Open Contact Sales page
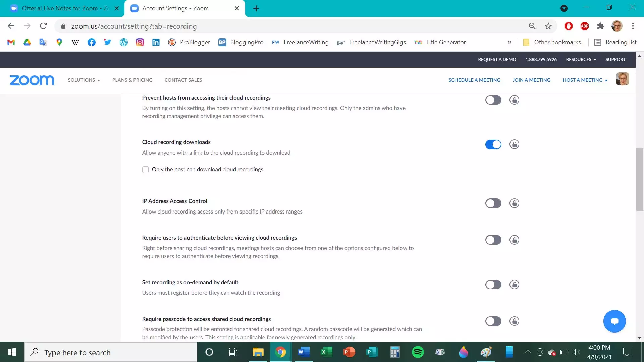Viewport: 644px width, 362px height. coord(183,80)
